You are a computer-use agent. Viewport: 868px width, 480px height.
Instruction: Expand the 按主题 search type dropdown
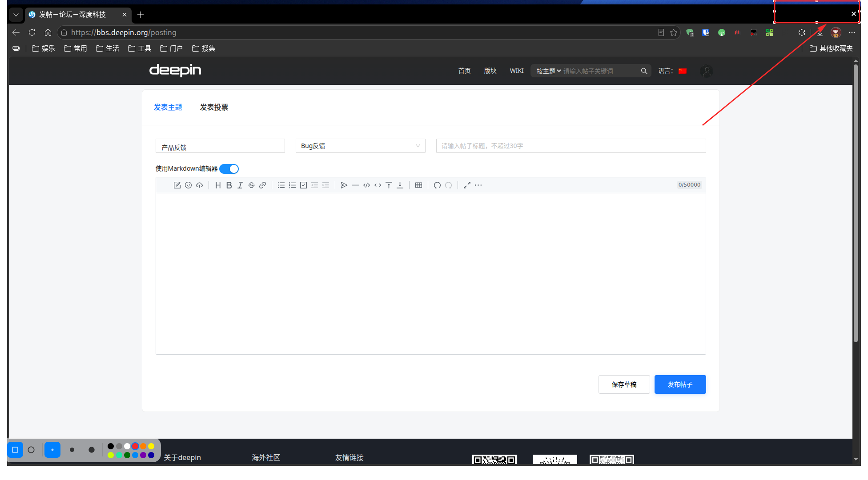point(548,71)
